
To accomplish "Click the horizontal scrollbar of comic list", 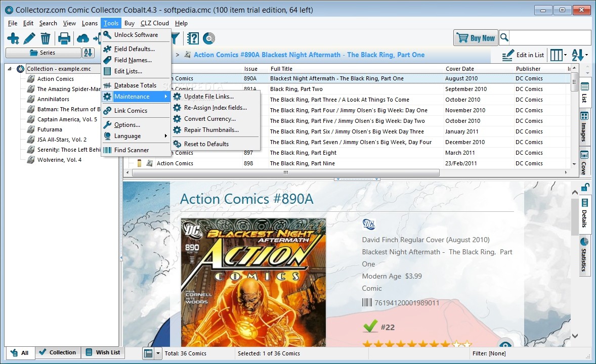I will 285,172.
